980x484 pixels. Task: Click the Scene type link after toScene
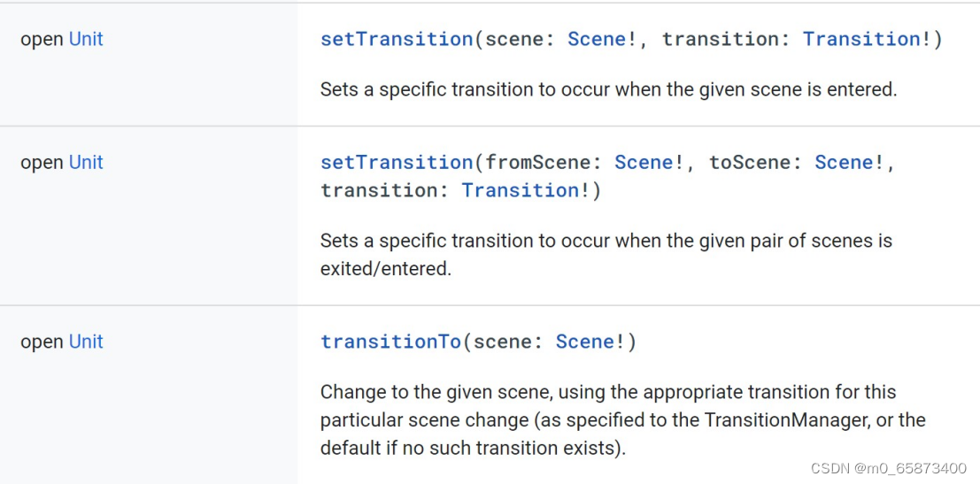844,162
